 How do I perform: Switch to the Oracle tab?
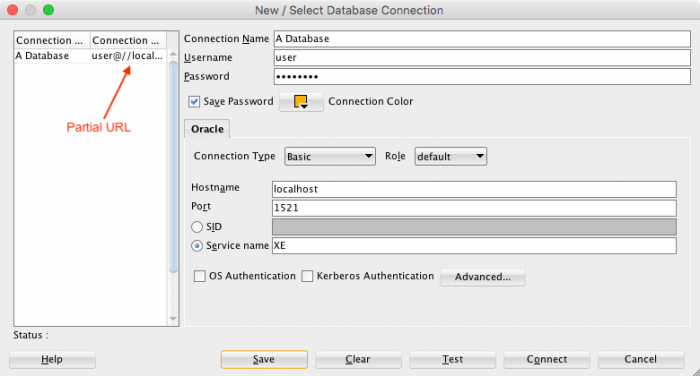207,129
